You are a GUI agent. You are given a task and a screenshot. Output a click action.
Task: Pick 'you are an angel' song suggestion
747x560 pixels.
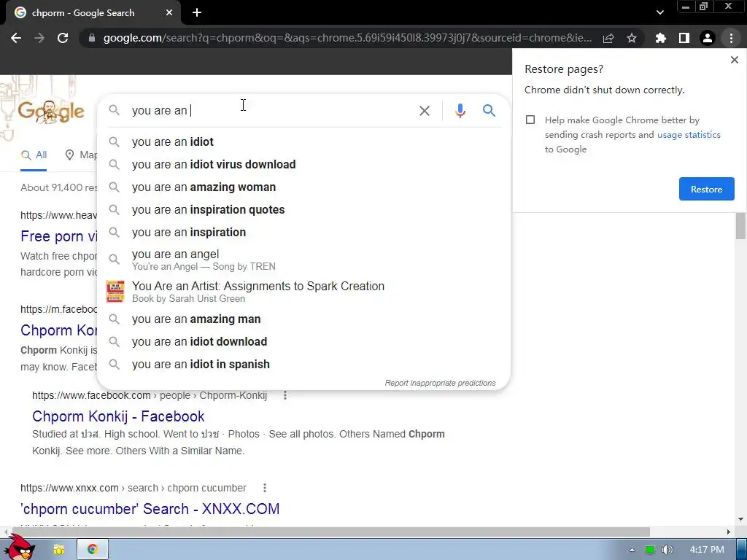pyautogui.click(x=304, y=260)
